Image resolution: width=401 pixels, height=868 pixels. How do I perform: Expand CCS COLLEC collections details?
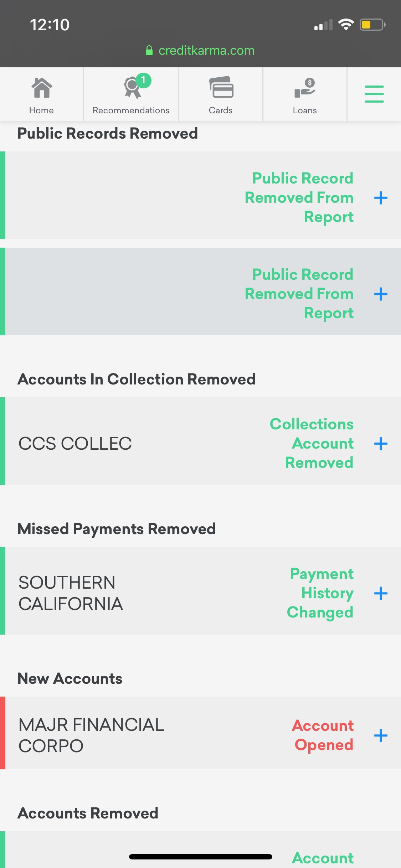(381, 444)
